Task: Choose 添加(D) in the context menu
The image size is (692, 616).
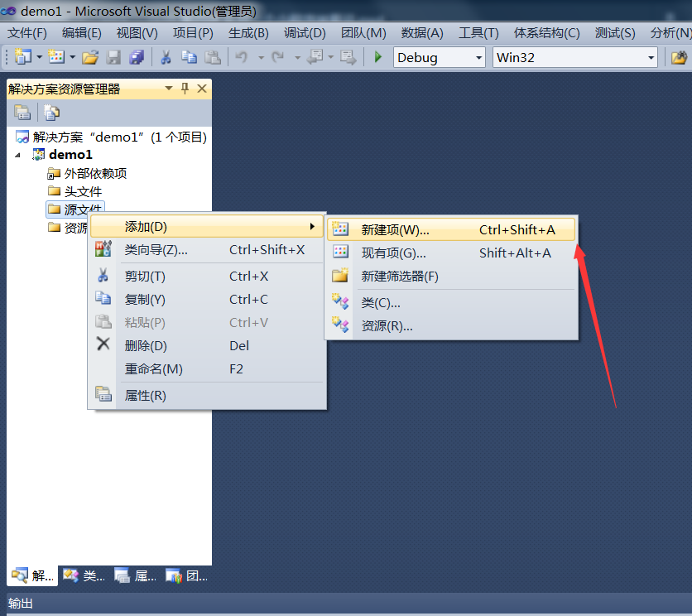Action: point(207,227)
